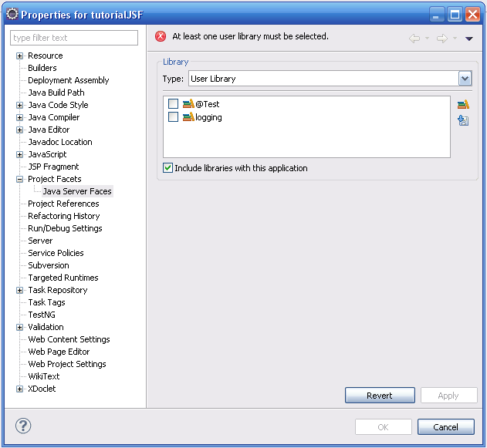Expand the XDoclet node
Screen dimensions: 487x448
tap(19, 389)
